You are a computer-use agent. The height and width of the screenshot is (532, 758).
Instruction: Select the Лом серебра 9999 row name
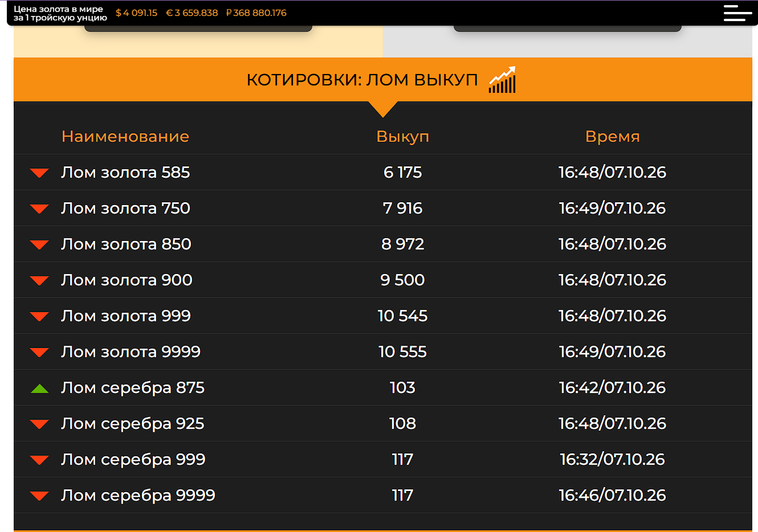[138, 496]
